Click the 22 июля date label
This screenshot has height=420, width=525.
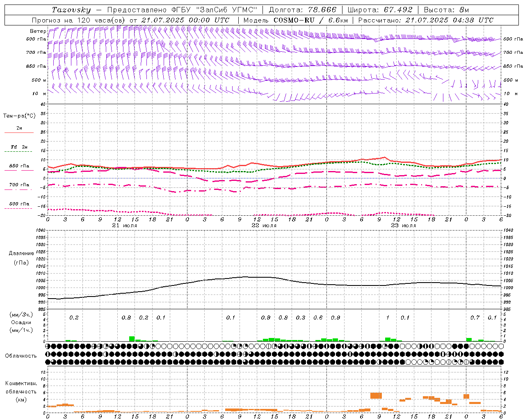264,226
